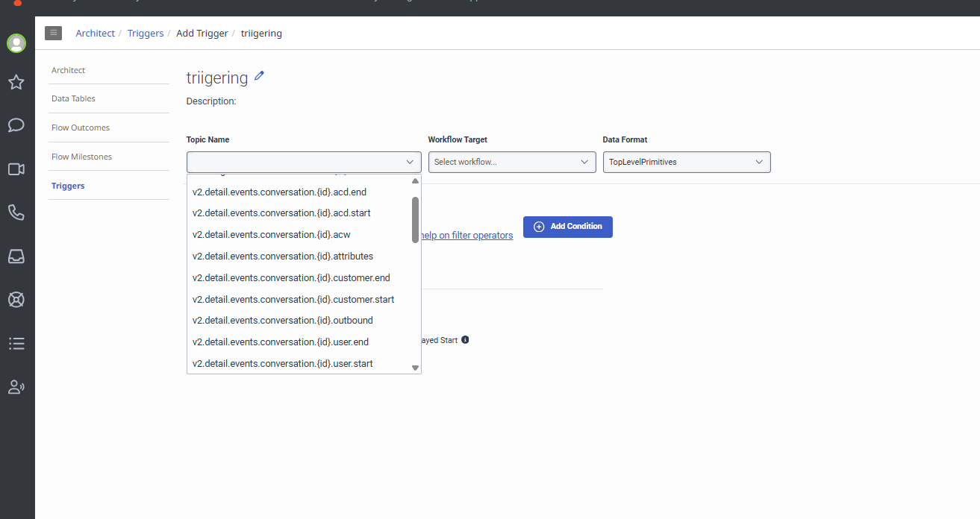Viewport: 980px width, 519px height.
Task: Select Flow Milestones in the side menu
Action: tap(81, 157)
